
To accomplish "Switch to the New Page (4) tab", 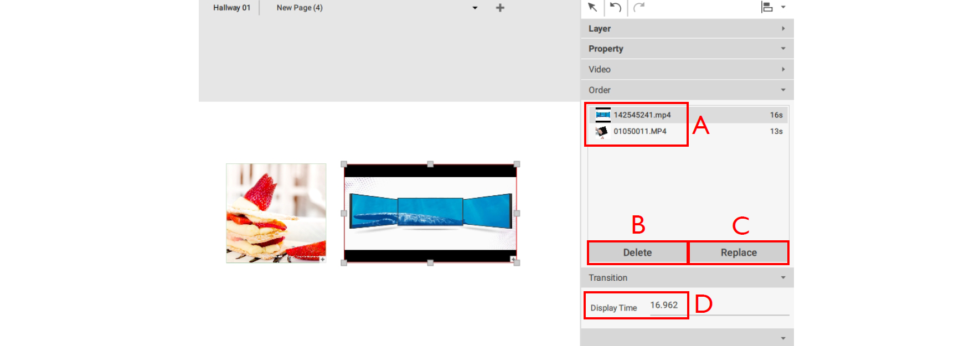I will click(x=300, y=8).
